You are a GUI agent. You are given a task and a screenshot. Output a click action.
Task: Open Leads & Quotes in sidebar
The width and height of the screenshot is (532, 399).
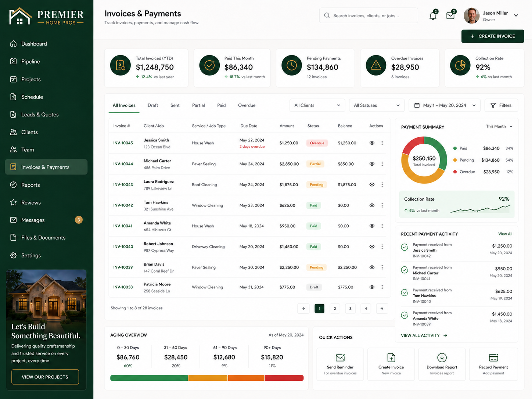[x=46, y=115]
